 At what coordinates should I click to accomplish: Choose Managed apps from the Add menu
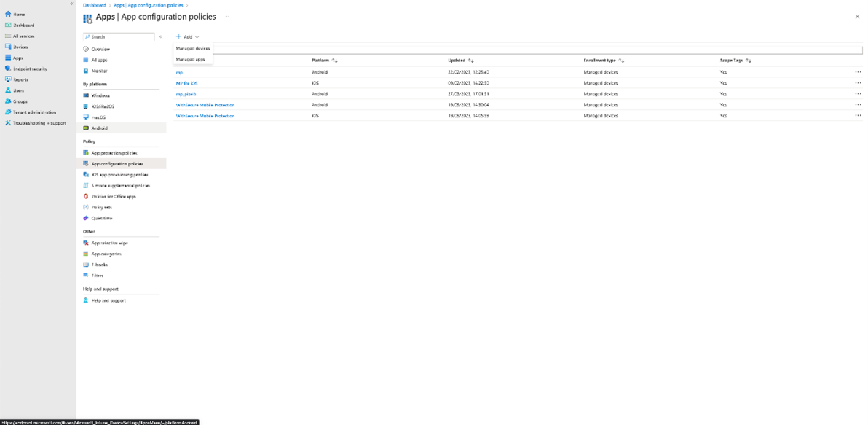191,58
